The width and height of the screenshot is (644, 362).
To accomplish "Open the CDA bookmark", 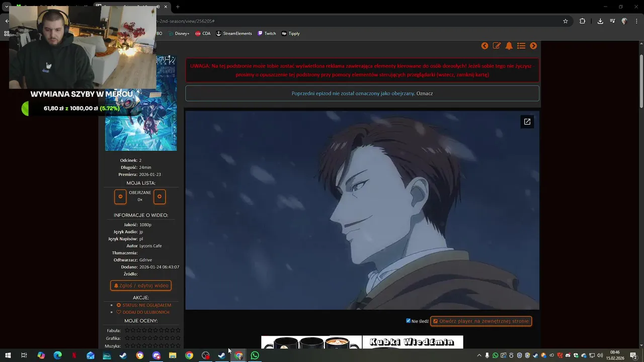I will click(x=203, y=34).
